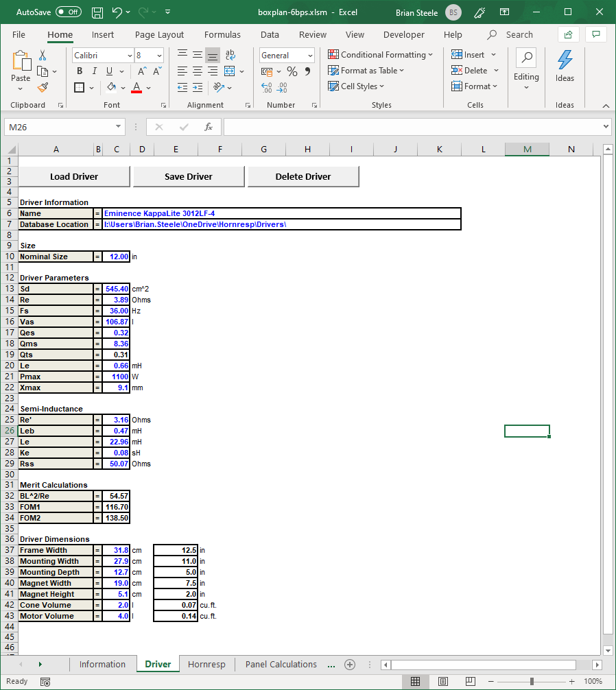
Task: Open the General number format dropdown
Action: pos(310,56)
